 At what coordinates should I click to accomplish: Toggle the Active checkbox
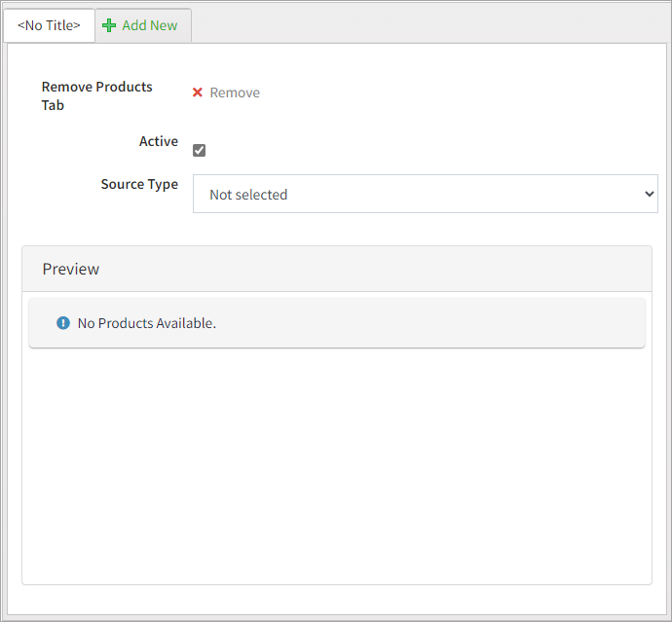point(200,150)
